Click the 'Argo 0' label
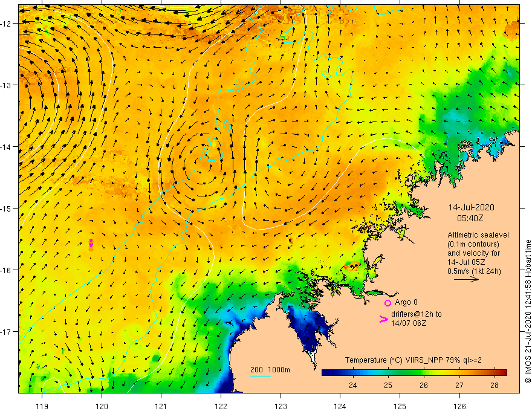Screen dimensions: 532x411 pos(406,302)
